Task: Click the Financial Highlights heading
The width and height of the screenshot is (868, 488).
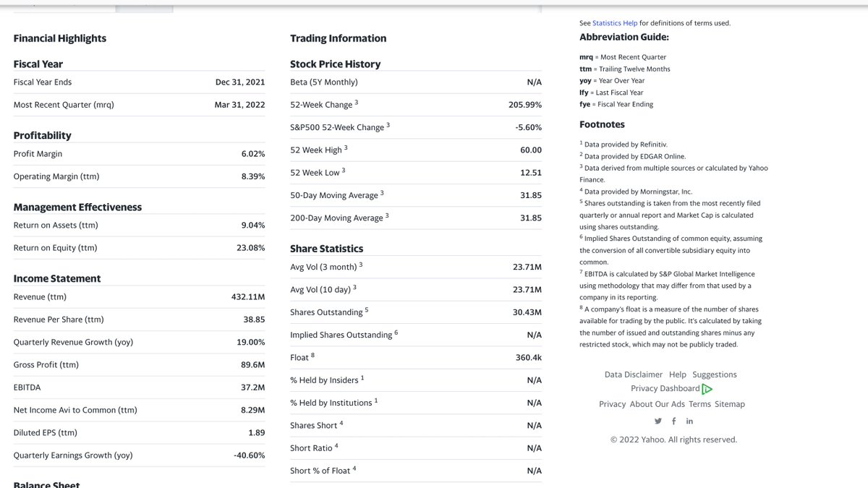Action: pos(60,38)
